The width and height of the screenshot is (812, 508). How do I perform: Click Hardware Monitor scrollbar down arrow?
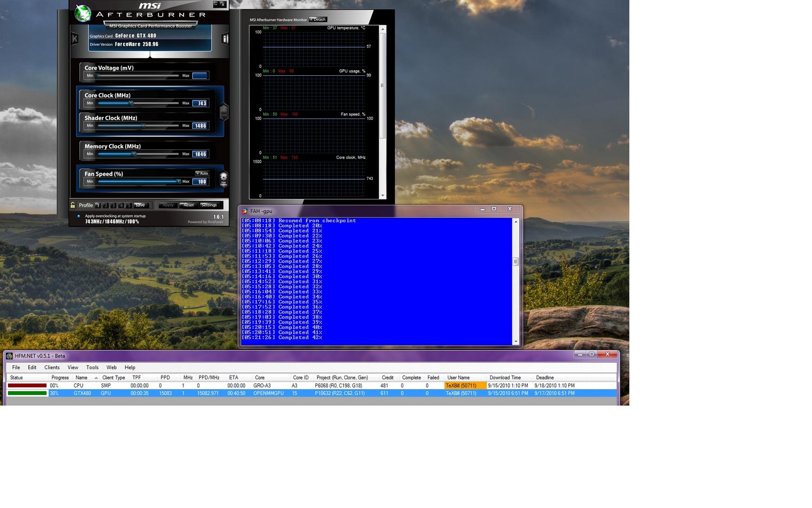pyautogui.click(x=383, y=196)
